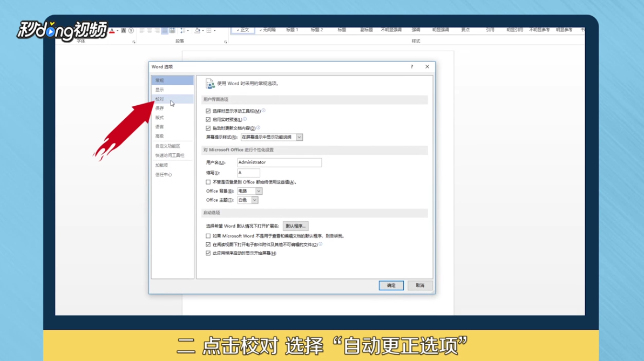This screenshot has height=361, width=644.
Task: Toggle 此应用程序启动时显示开始屏幕 checkbox
Action: click(208, 253)
